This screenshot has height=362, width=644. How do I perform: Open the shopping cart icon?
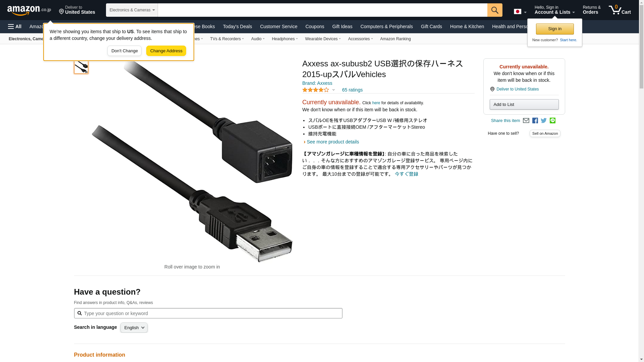[620, 10]
